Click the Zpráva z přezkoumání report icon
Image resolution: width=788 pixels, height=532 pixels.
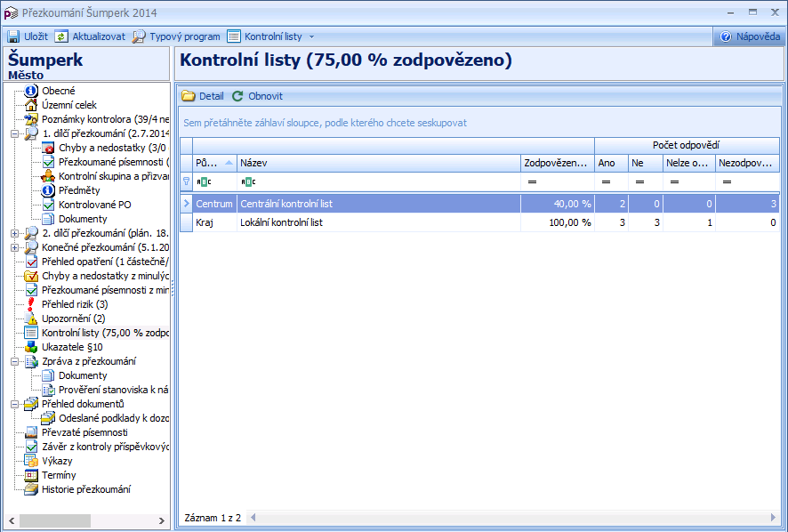click(x=31, y=361)
